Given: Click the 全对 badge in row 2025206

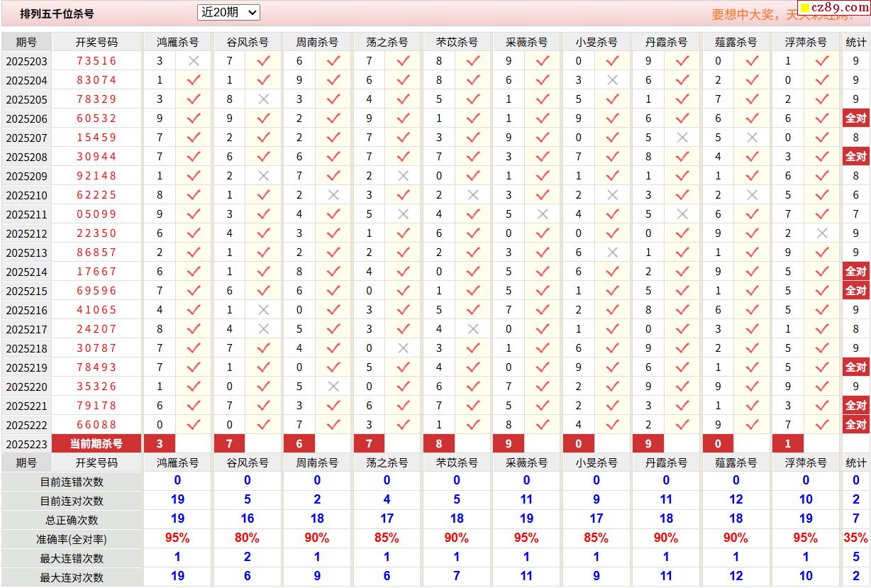Looking at the screenshot, I should click(x=856, y=118).
